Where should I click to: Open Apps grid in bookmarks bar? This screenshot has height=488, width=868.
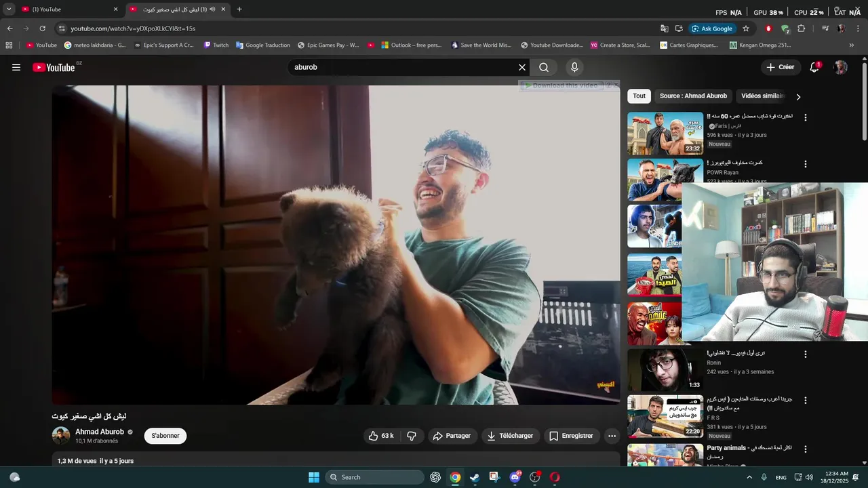click(x=9, y=45)
